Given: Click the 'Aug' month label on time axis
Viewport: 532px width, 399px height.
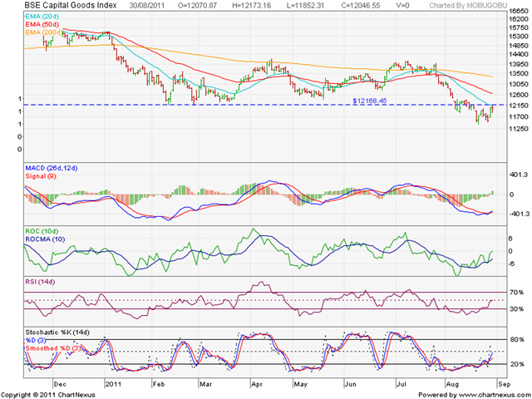Looking at the screenshot, I should pyautogui.click(x=452, y=384).
